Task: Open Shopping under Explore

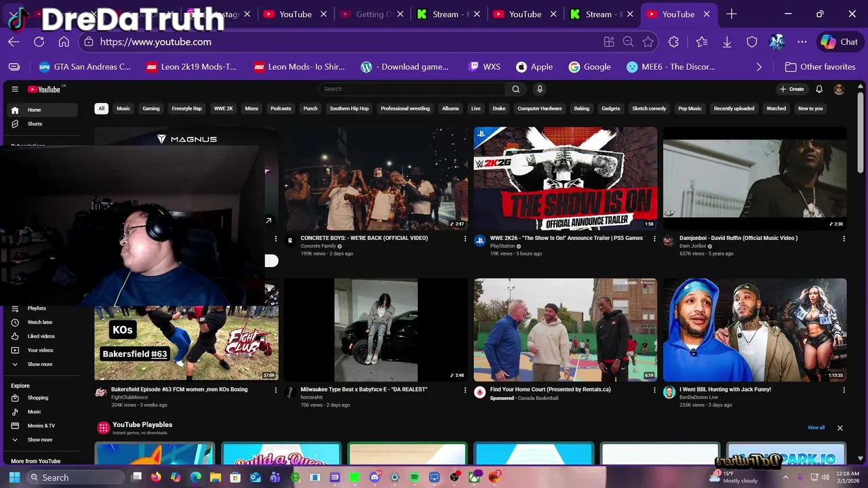Action: pyautogui.click(x=42, y=398)
